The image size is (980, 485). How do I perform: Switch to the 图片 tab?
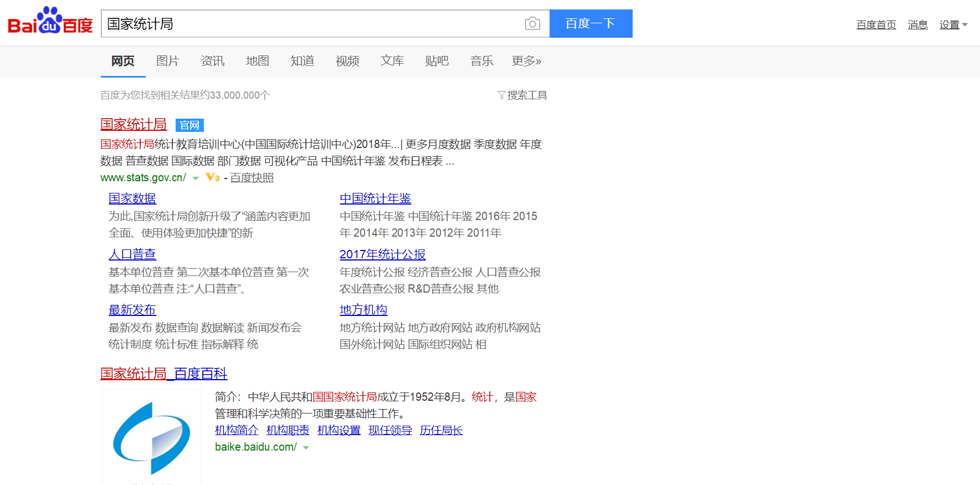[x=168, y=61]
